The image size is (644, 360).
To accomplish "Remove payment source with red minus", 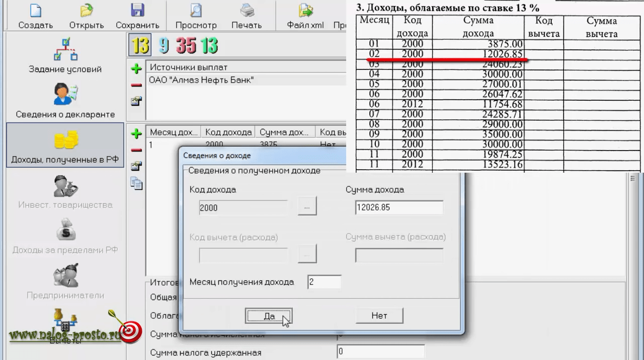I will pyautogui.click(x=136, y=85).
